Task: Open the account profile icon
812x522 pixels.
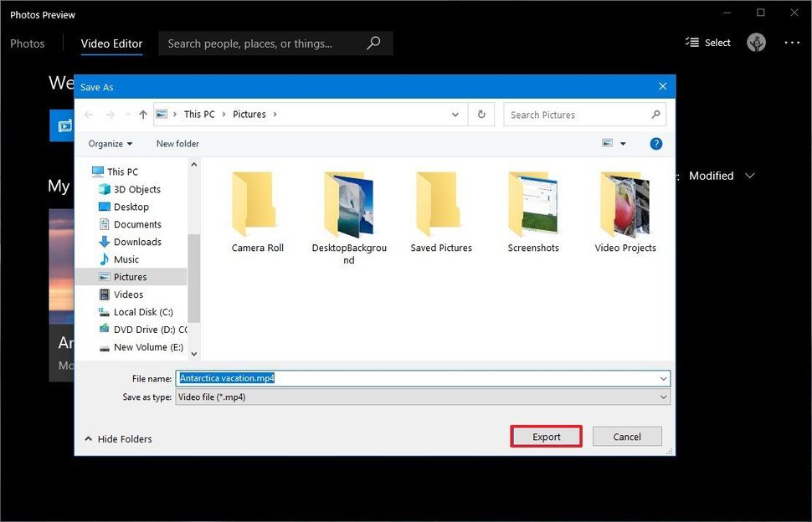Action: pyautogui.click(x=756, y=43)
